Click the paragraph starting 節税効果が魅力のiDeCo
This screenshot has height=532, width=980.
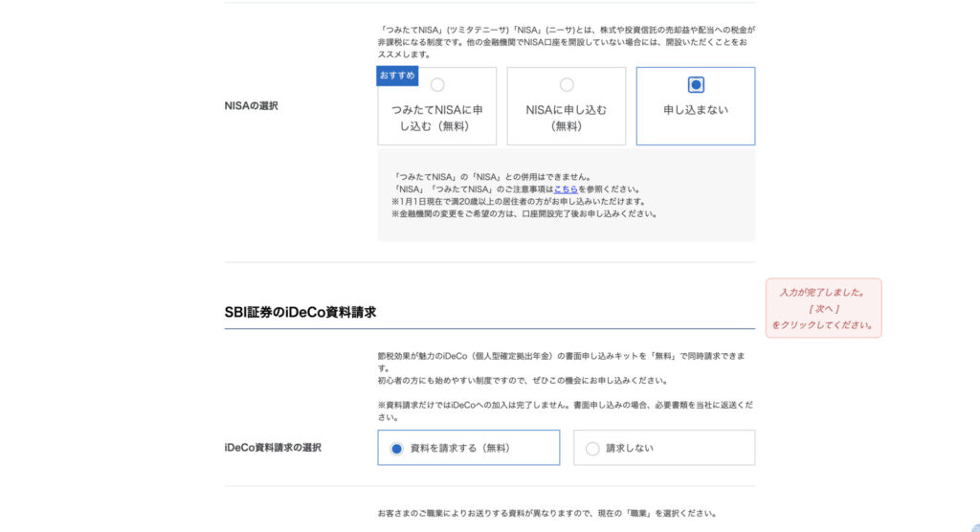click(x=562, y=362)
